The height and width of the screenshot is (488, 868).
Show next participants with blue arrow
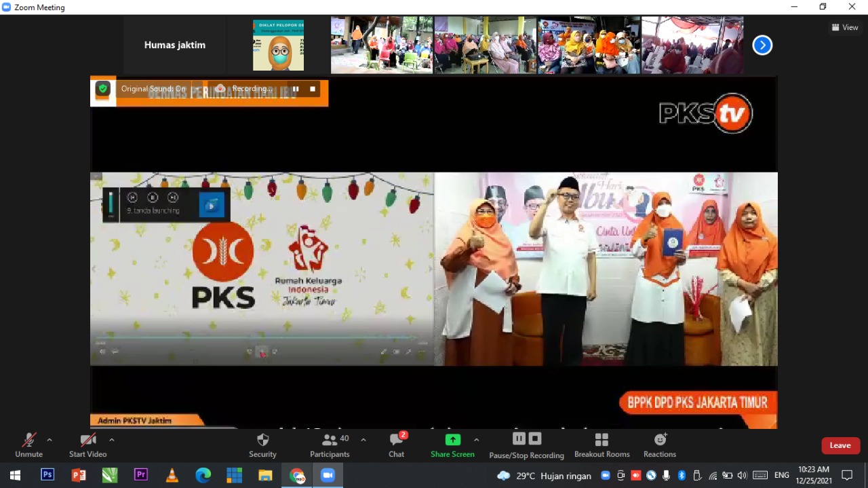[762, 45]
